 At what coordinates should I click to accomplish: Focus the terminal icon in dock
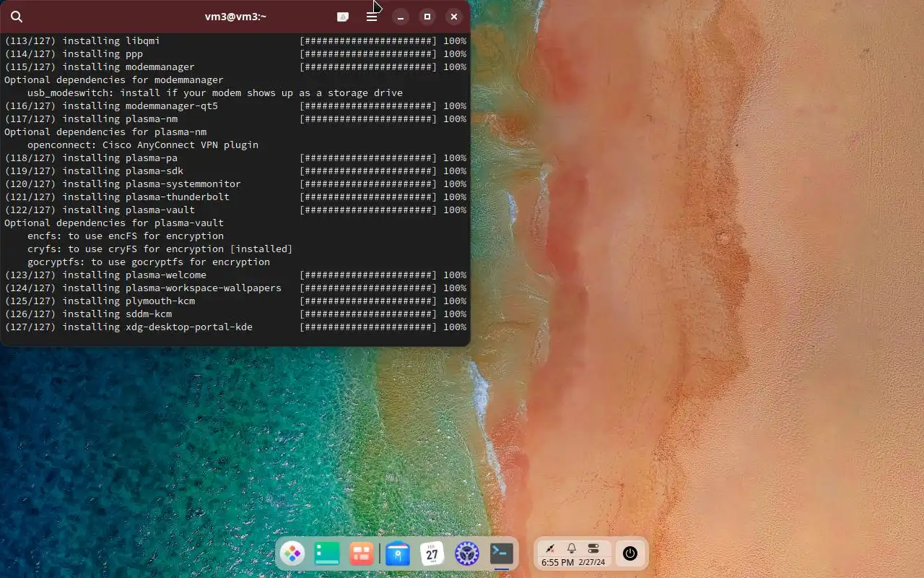coord(502,554)
